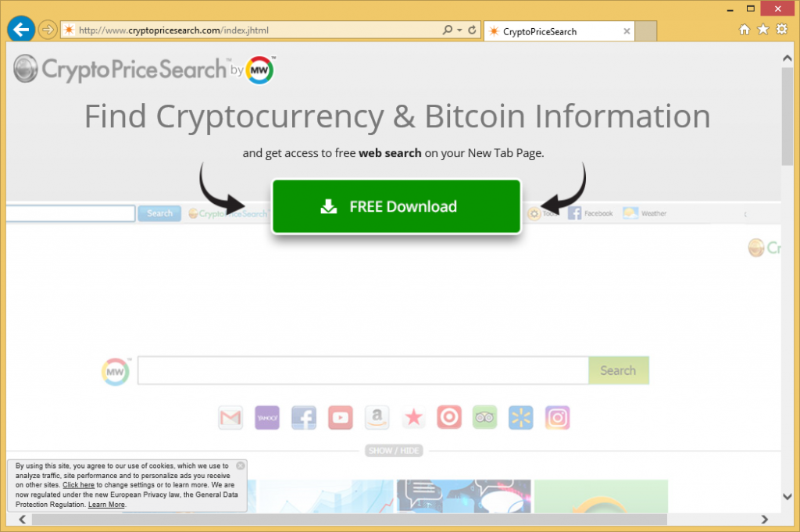Viewport: 800px width, 532px height.
Task: Launch the YouTube shortcut icon
Action: 341,418
